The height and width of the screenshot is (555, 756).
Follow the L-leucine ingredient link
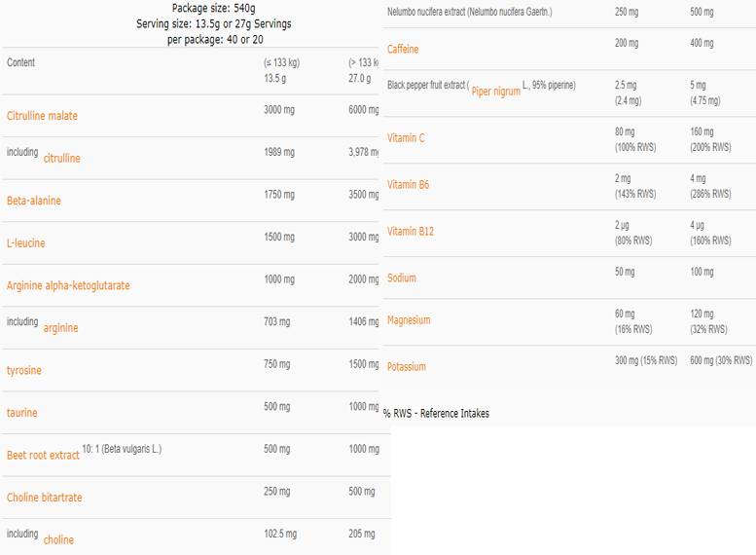(x=26, y=243)
